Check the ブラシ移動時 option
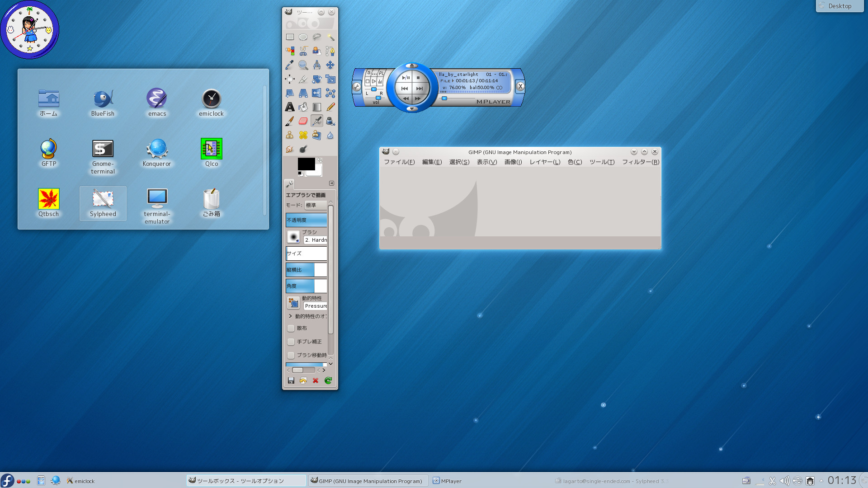 coord(291,355)
